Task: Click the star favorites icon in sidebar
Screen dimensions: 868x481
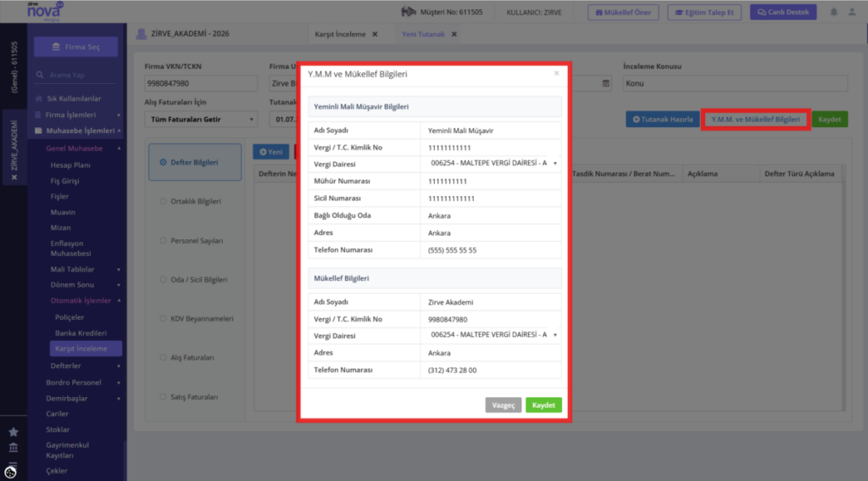Action: [14, 432]
